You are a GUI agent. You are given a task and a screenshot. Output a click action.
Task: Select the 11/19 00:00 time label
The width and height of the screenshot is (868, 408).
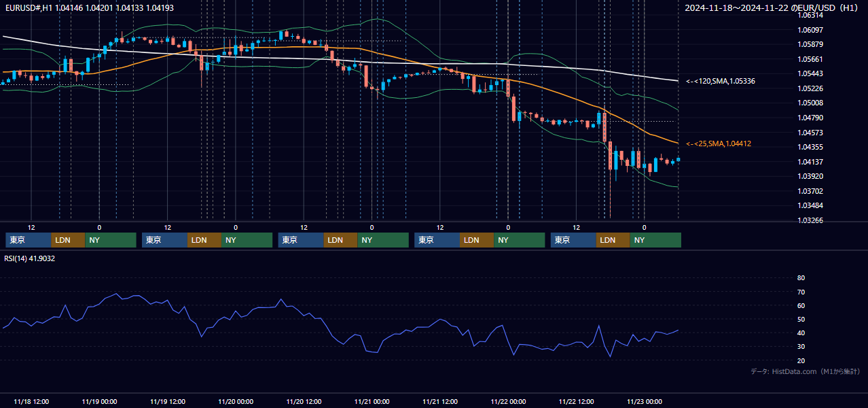click(x=99, y=401)
